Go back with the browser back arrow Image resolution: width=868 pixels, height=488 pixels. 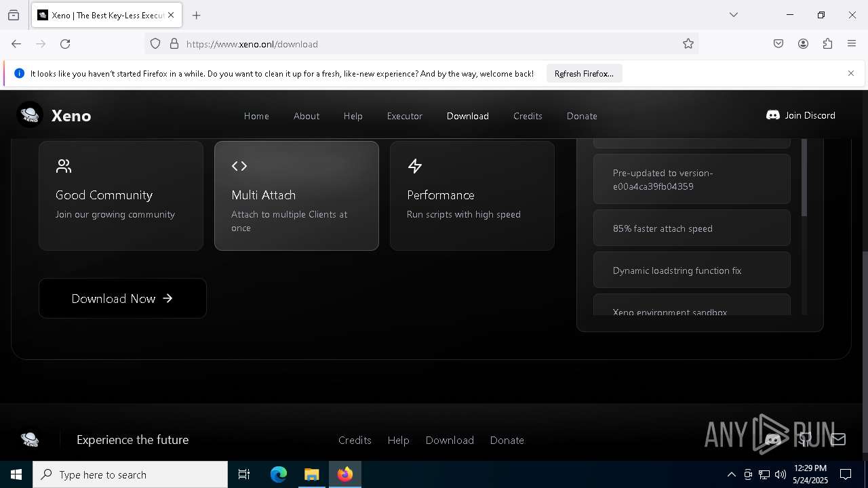tap(16, 44)
